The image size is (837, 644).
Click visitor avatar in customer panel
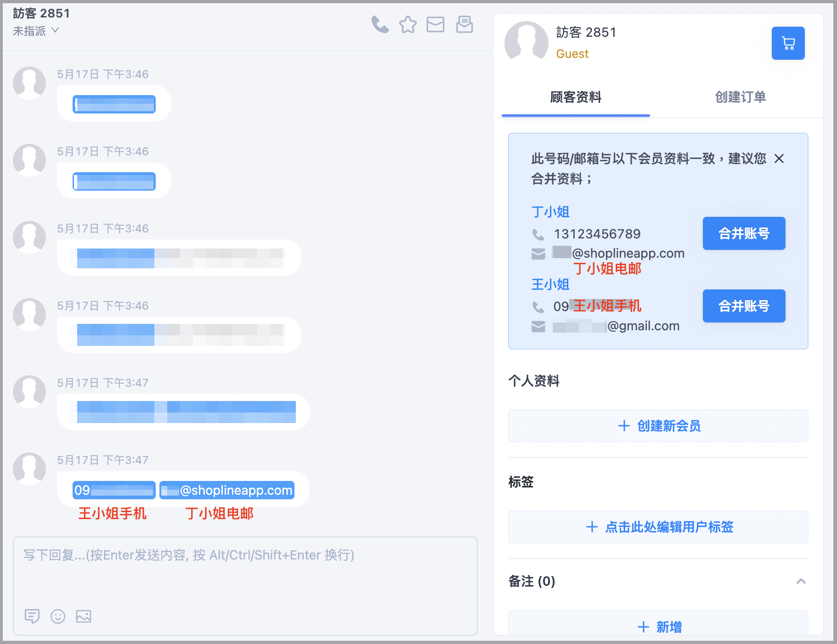click(x=526, y=43)
